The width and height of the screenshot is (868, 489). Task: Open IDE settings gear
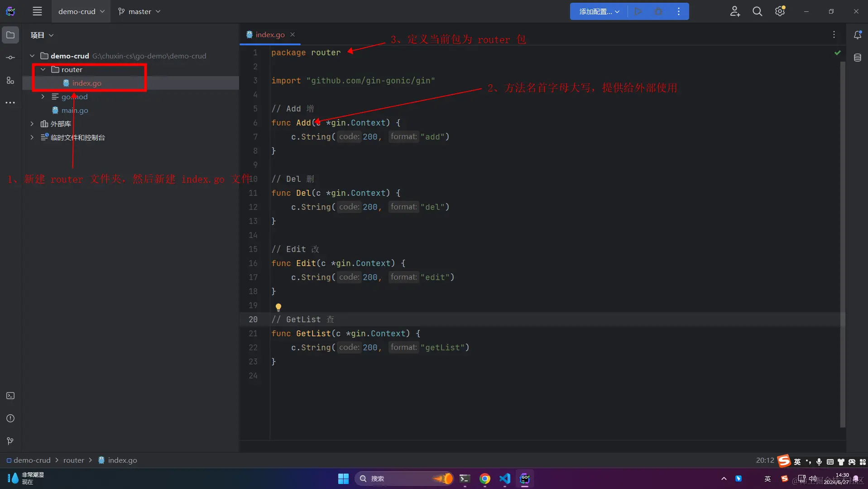click(x=780, y=11)
